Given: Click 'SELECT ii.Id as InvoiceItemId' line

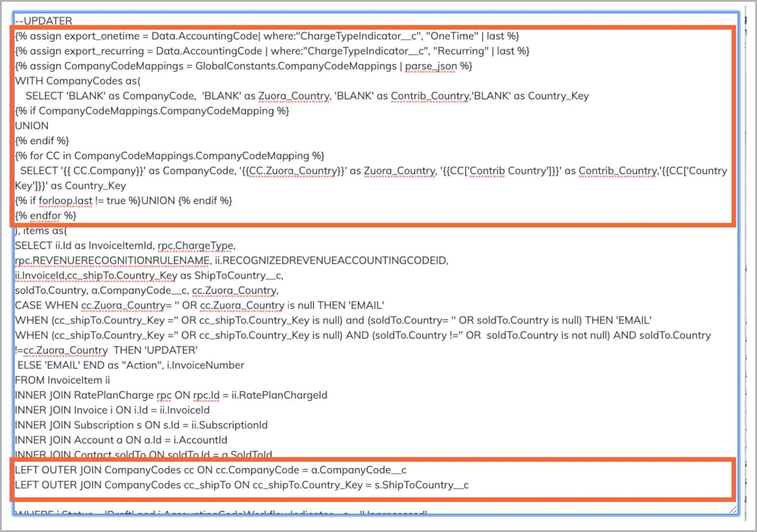Looking at the screenshot, I should click(125, 245).
